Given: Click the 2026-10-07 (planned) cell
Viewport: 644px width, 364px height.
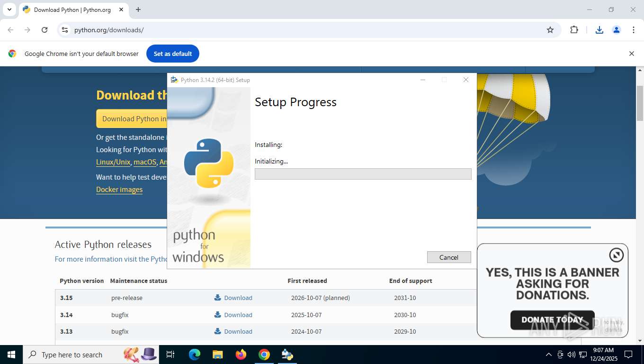Looking at the screenshot, I should [321, 298].
